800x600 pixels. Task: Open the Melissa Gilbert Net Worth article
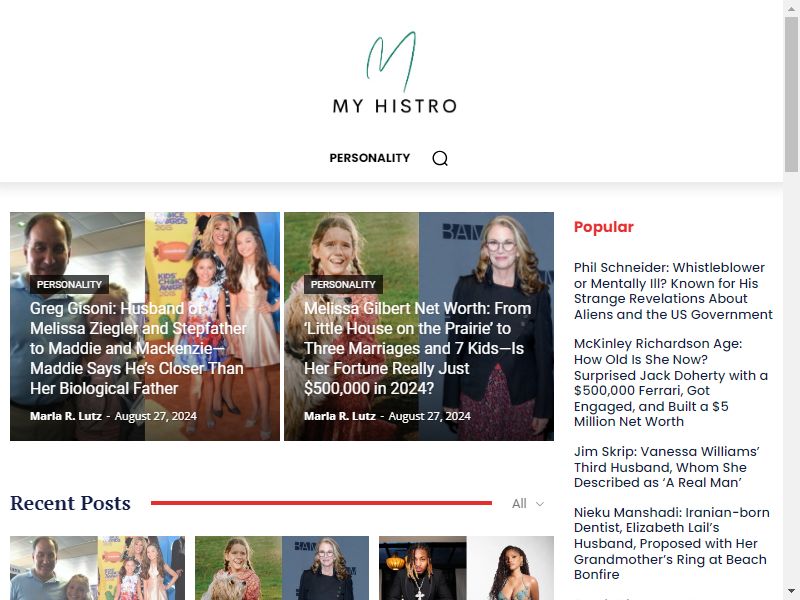click(417, 348)
